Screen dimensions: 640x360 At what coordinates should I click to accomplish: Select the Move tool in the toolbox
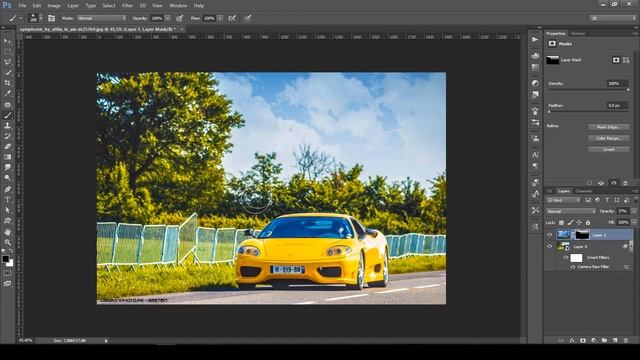(x=7, y=41)
